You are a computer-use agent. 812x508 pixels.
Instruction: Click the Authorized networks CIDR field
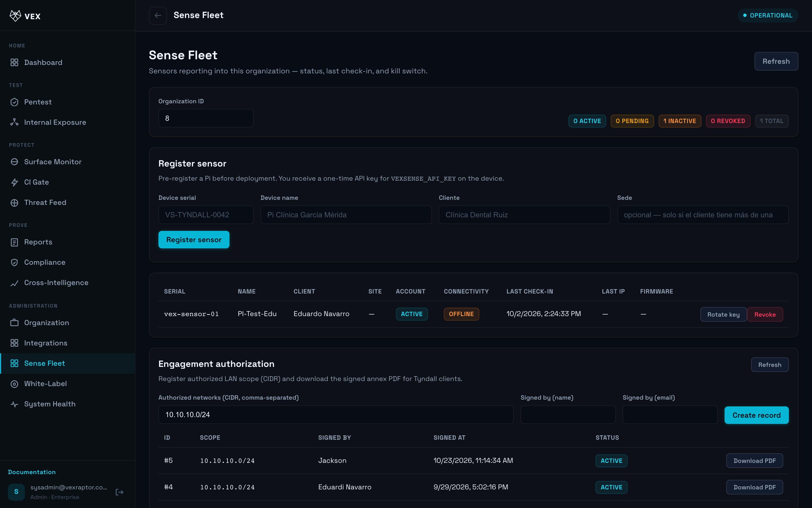click(336, 415)
